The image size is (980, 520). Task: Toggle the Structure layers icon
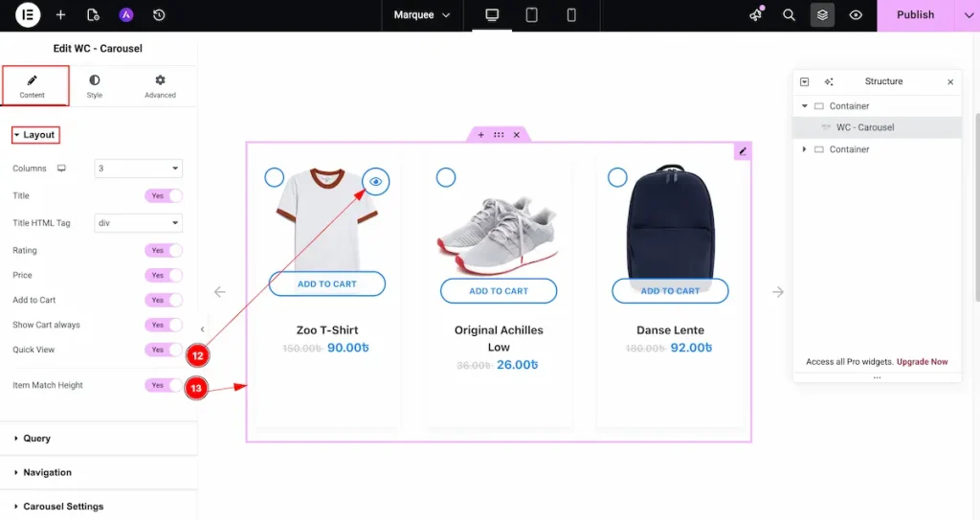point(822,15)
